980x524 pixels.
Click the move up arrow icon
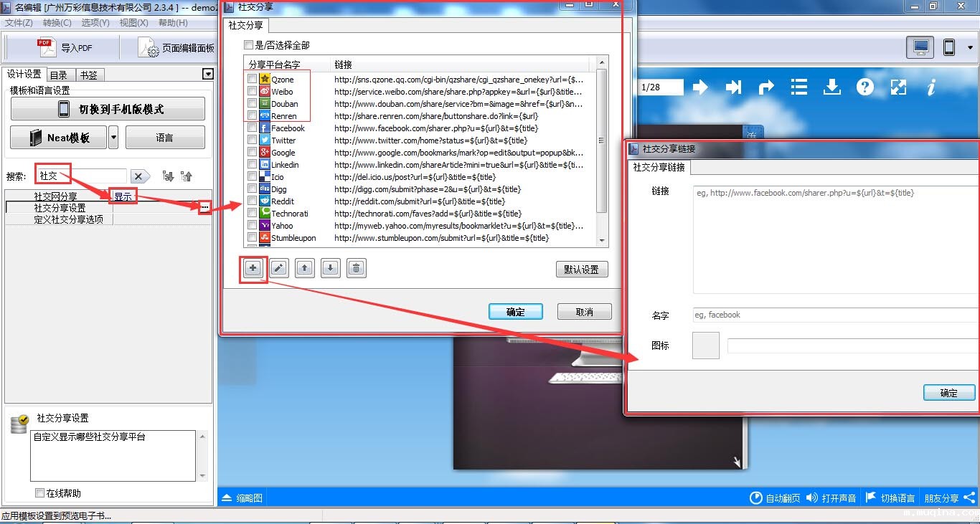pos(305,269)
